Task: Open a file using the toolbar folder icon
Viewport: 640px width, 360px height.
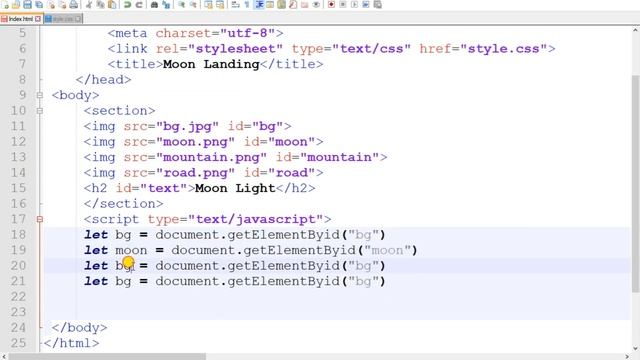Action: [x=16, y=5]
